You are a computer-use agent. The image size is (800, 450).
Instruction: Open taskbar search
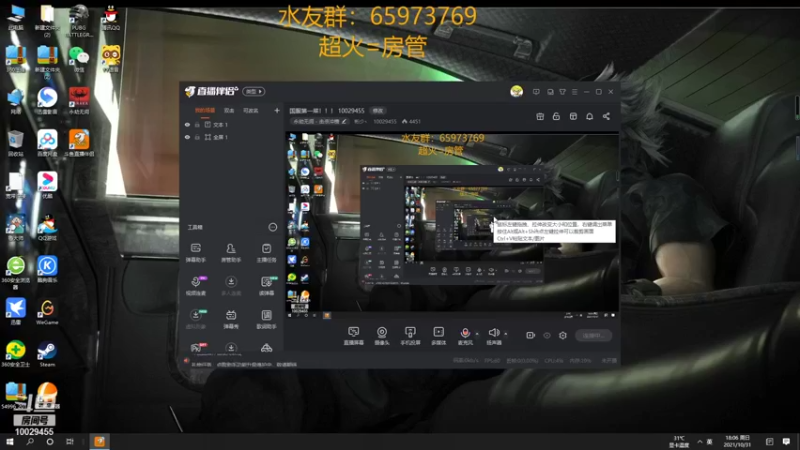(30, 441)
